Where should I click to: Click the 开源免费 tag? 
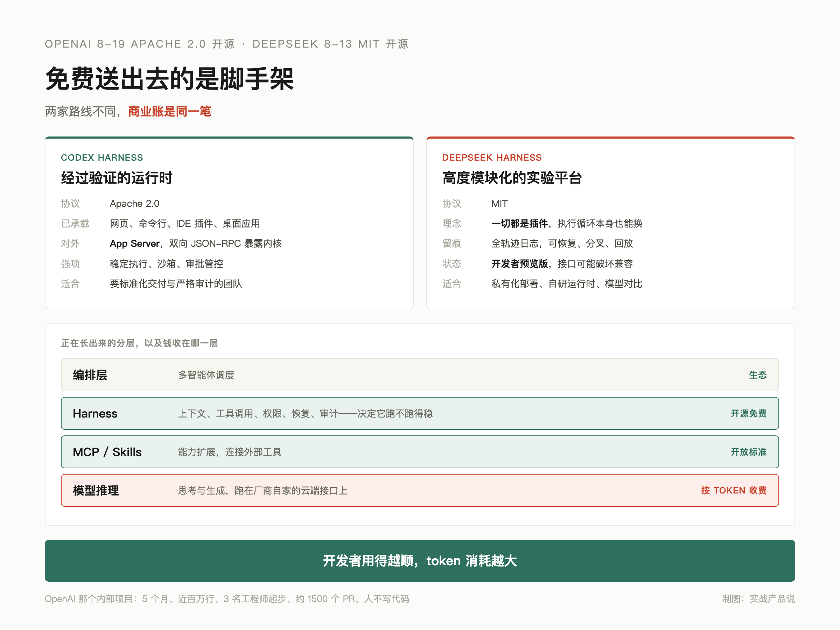click(749, 413)
